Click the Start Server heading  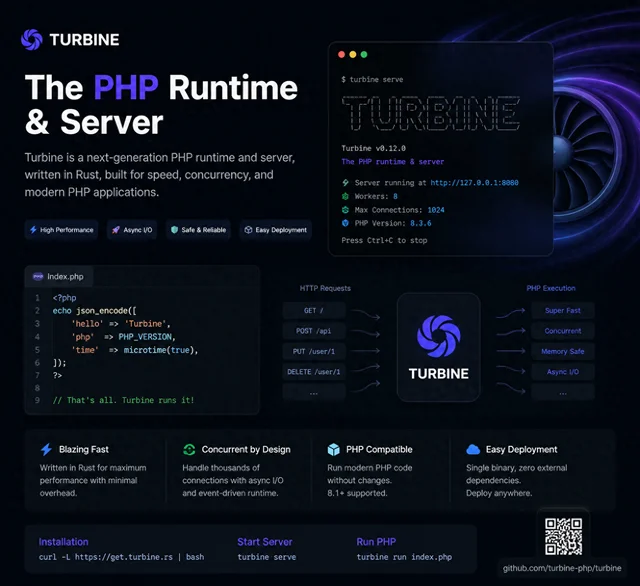pyautogui.click(x=264, y=542)
